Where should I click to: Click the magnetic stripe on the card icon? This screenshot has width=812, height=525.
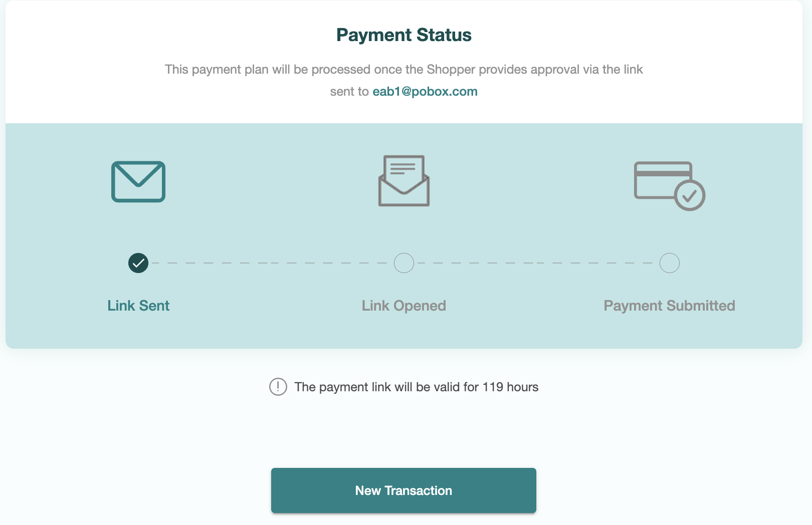pyautogui.click(x=663, y=173)
